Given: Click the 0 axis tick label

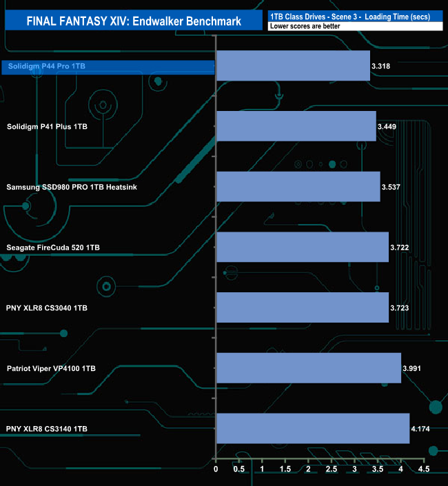Looking at the screenshot, I should click(216, 469).
